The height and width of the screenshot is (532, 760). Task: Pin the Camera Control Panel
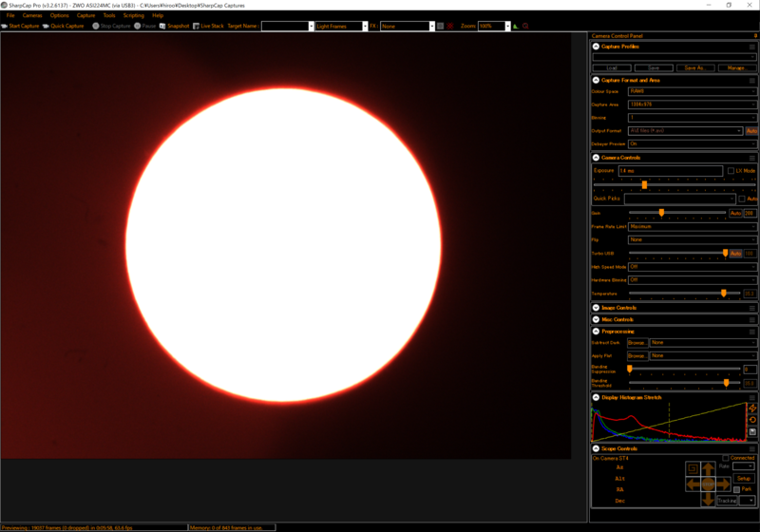(x=755, y=36)
